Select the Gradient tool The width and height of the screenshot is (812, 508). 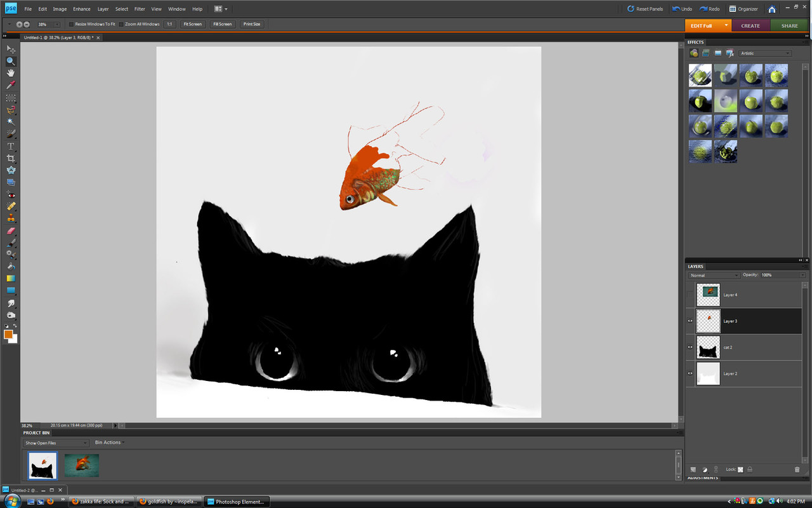click(x=11, y=279)
